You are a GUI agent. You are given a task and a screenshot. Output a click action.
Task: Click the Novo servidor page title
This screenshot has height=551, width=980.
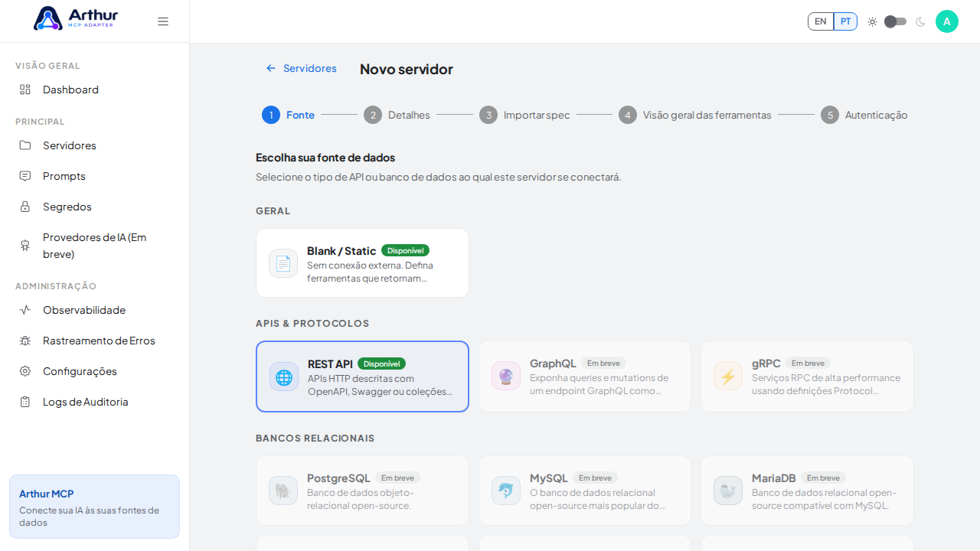[x=407, y=69]
